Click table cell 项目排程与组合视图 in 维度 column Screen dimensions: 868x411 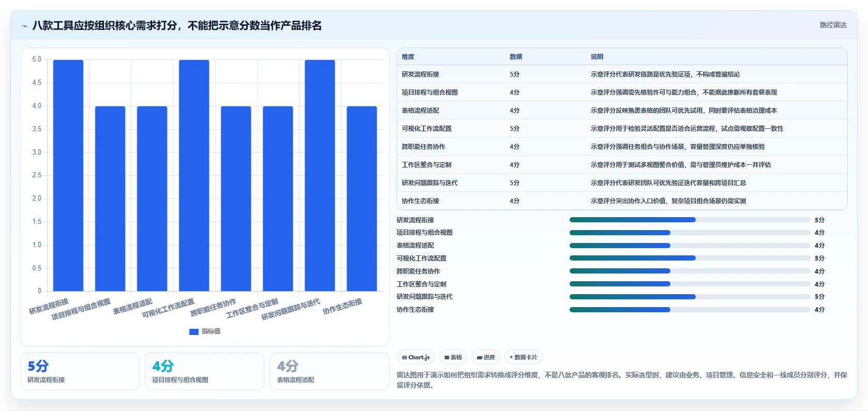point(430,93)
